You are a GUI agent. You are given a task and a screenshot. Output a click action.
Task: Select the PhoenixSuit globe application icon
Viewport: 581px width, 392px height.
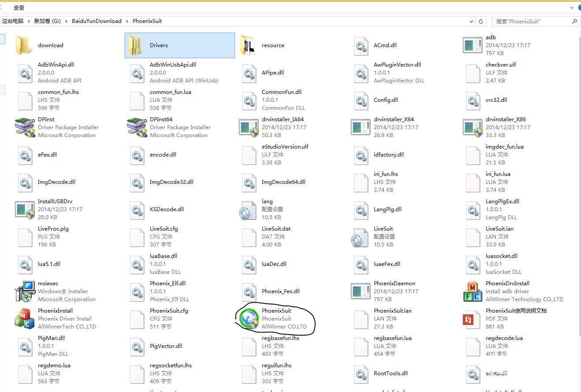[x=248, y=319]
